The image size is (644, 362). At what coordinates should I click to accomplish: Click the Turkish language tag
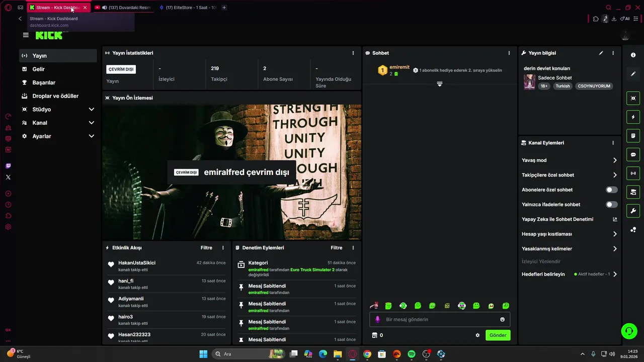pyautogui.click(x=562, y=86)
